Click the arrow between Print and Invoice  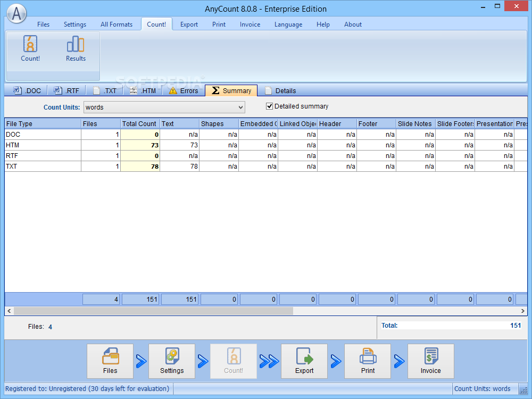[400, 361]
